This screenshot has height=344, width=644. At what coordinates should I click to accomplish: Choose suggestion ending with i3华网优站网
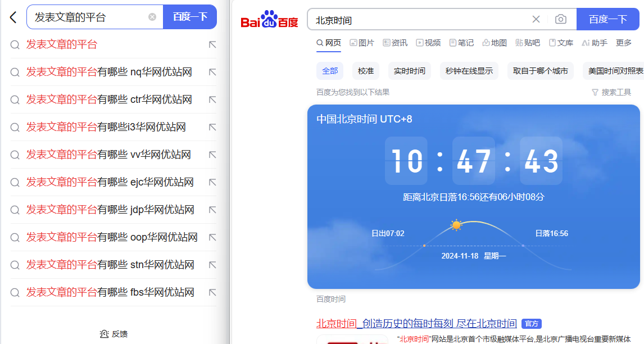[x=106, y=127]
